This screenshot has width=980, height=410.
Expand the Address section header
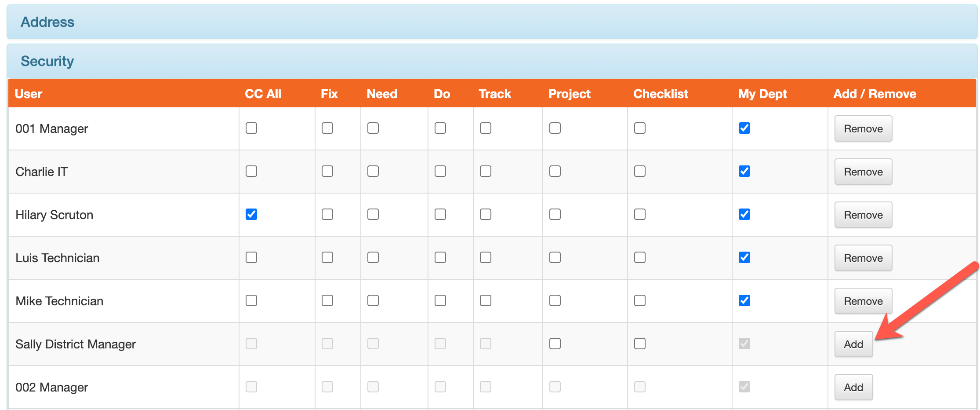click(x=492, y=22)
